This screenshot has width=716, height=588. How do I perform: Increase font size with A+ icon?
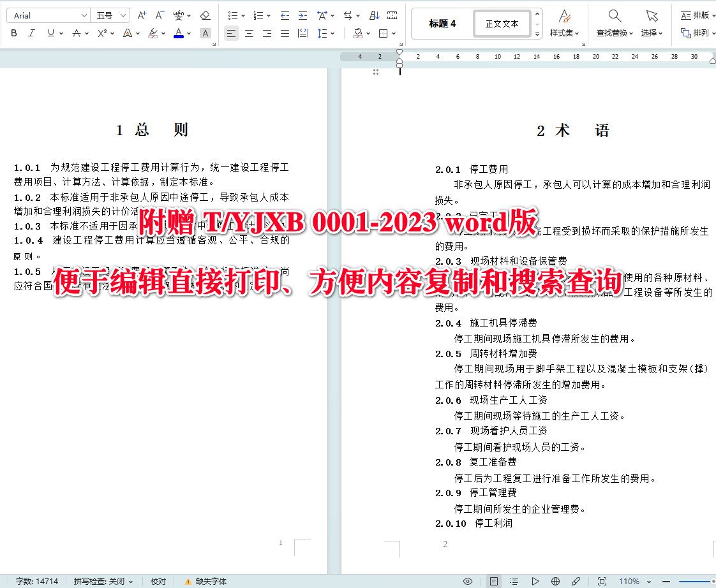142,15
